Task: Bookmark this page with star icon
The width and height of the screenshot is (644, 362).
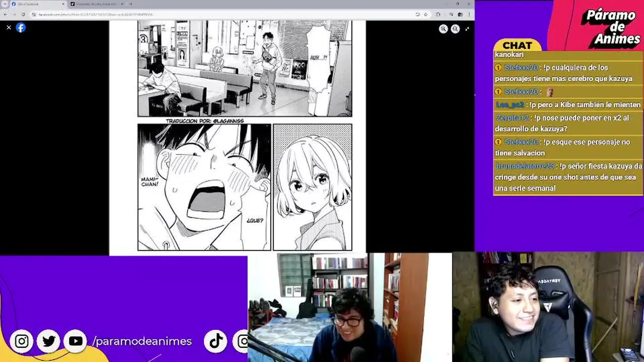Action: point(426,15)
